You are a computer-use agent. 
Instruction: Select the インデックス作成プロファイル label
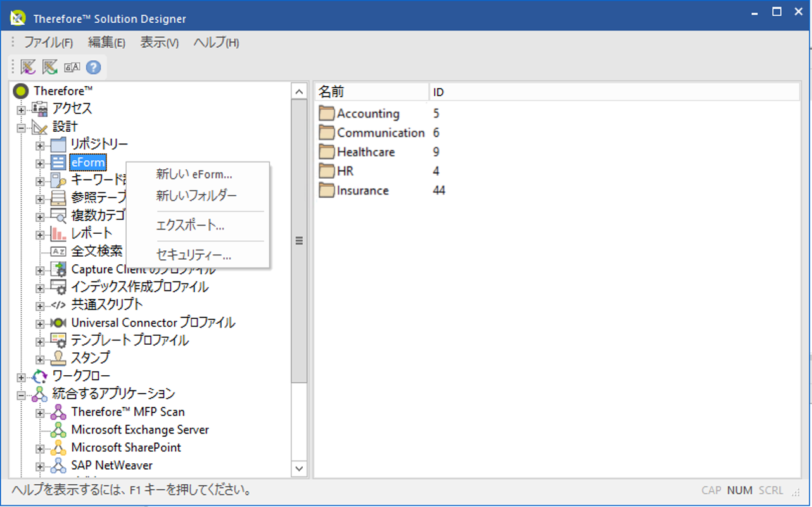point(139,287)
